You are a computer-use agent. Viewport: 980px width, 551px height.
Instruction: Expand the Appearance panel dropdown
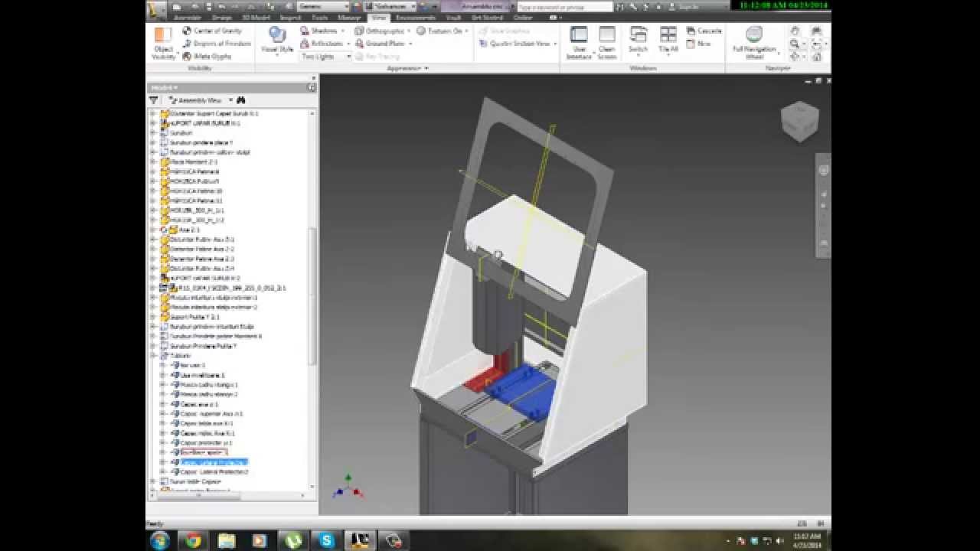click(x=407, y=68)
